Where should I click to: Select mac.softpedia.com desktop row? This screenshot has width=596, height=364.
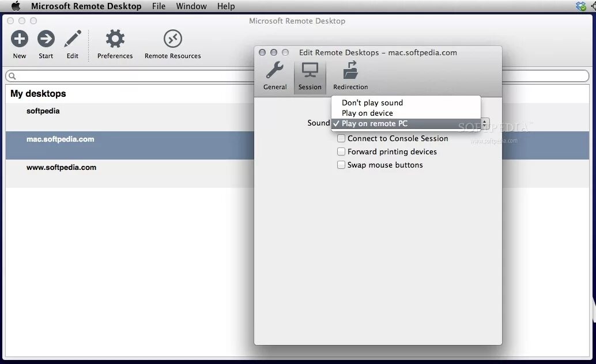[x=130, y=145]
